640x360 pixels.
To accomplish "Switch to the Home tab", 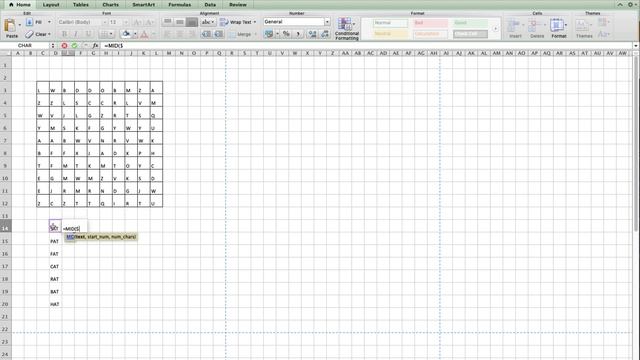I will [20, 4].
